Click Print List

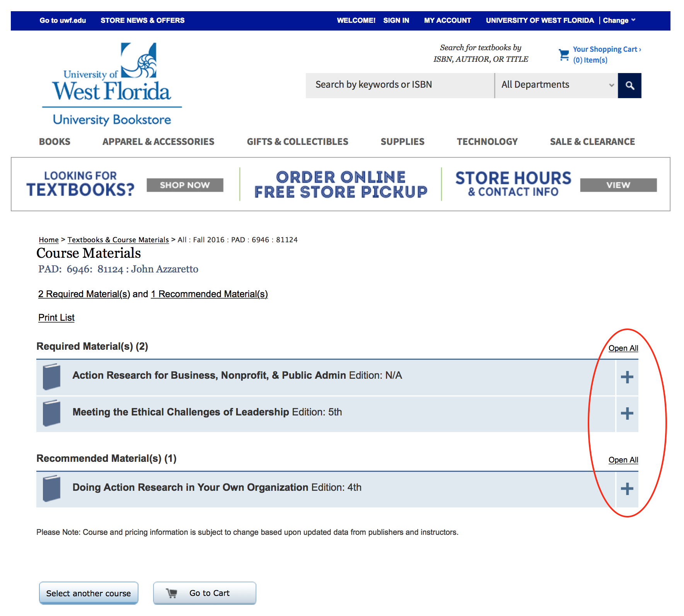coord(56,317)
